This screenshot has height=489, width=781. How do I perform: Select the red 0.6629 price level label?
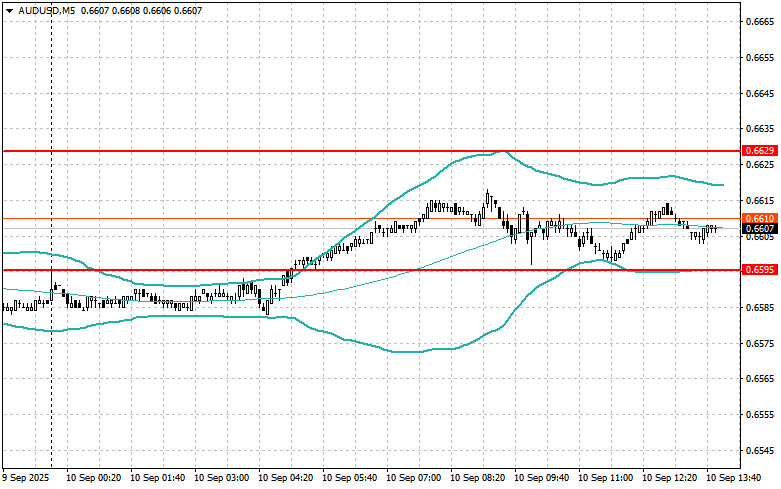[760, 150]
